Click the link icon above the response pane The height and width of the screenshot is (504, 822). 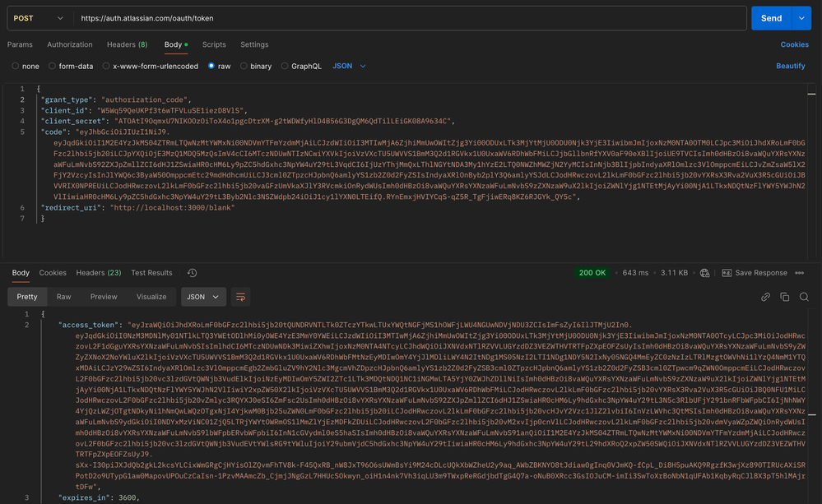[765, 297]
